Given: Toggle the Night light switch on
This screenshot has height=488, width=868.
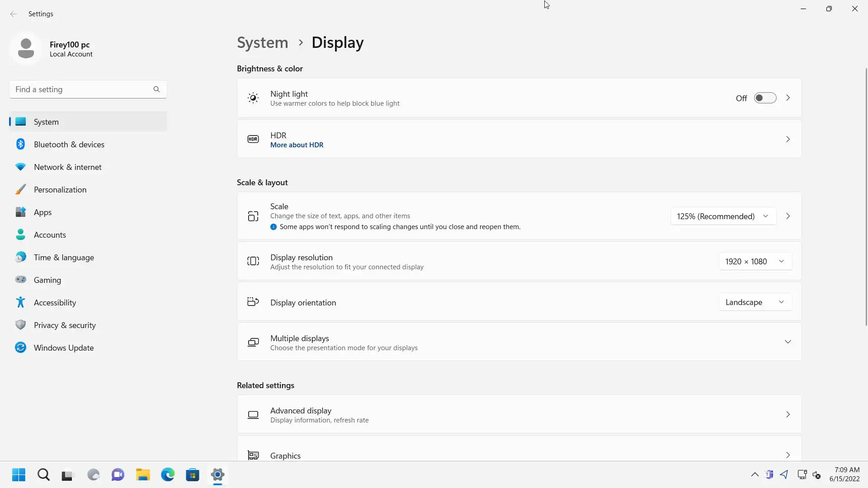Looking at the screenshot, I should click(x=765, y=98).
